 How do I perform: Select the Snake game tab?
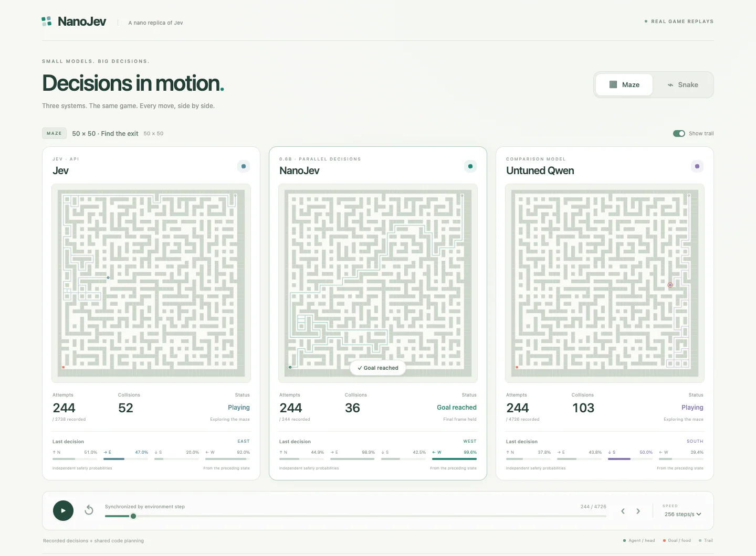[x=682, y=84]
